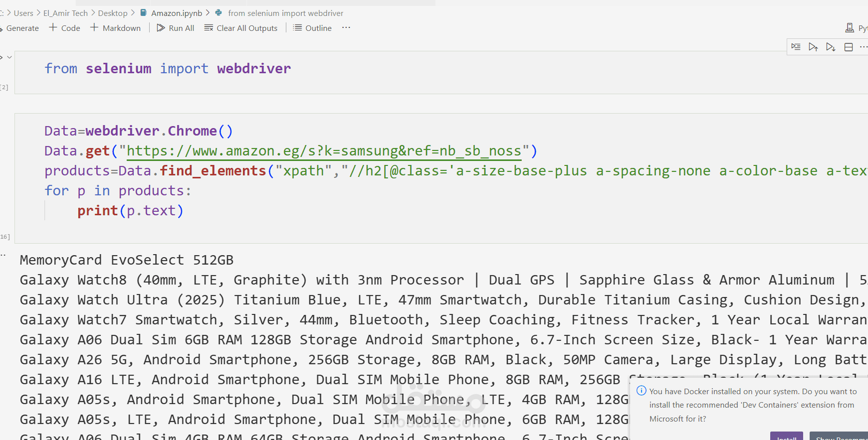Click the Split Cell icon
868x440 pixels.
[x=849, y=47]
